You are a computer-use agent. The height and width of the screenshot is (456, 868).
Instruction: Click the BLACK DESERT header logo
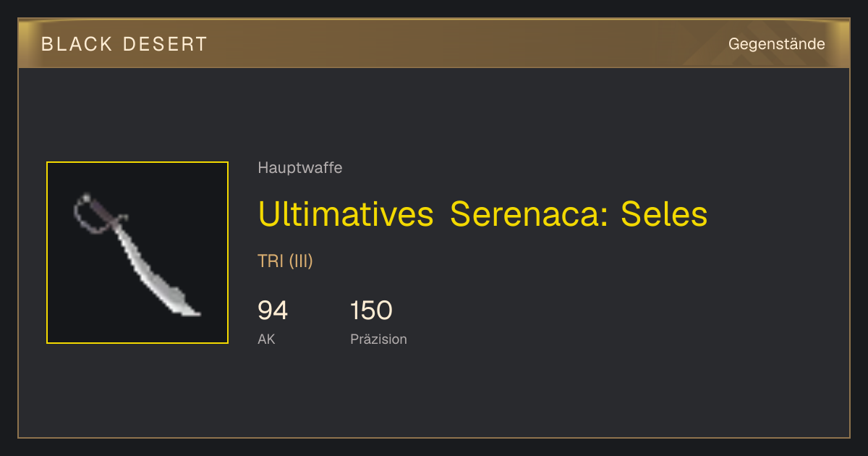(124, 44)
